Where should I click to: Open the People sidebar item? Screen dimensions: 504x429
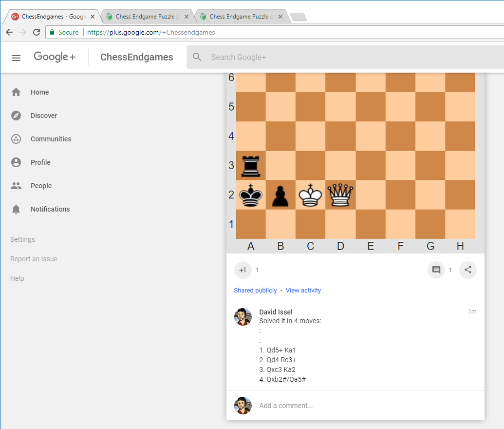41,186
